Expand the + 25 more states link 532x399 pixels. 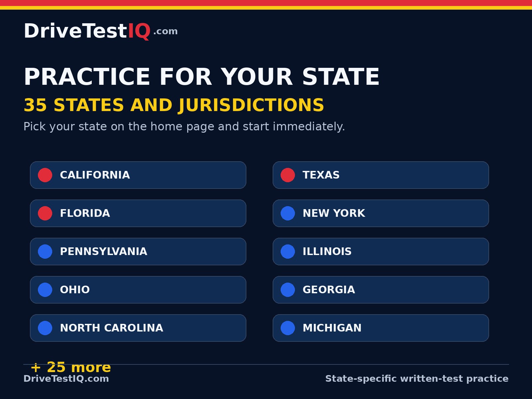pos(70,367)
